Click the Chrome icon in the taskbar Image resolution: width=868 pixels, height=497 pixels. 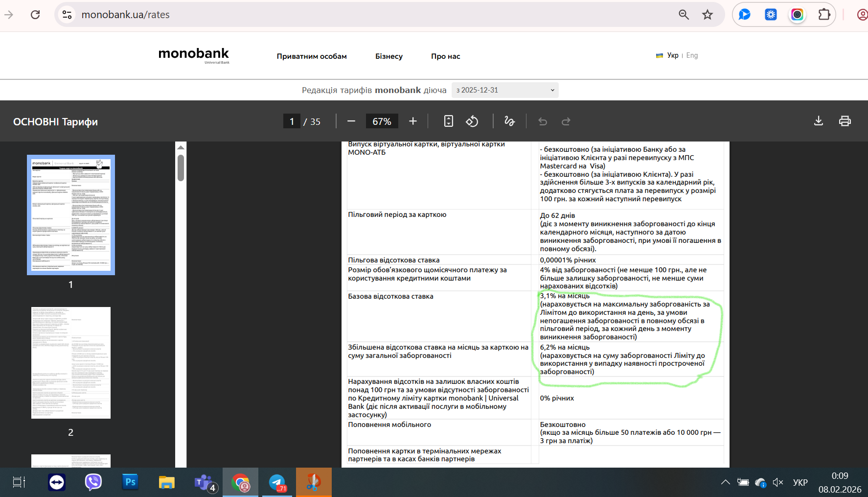click(241, 483)
